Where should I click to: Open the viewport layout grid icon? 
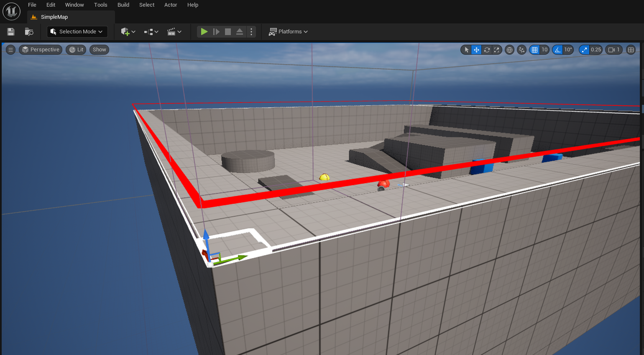point(631,50)
